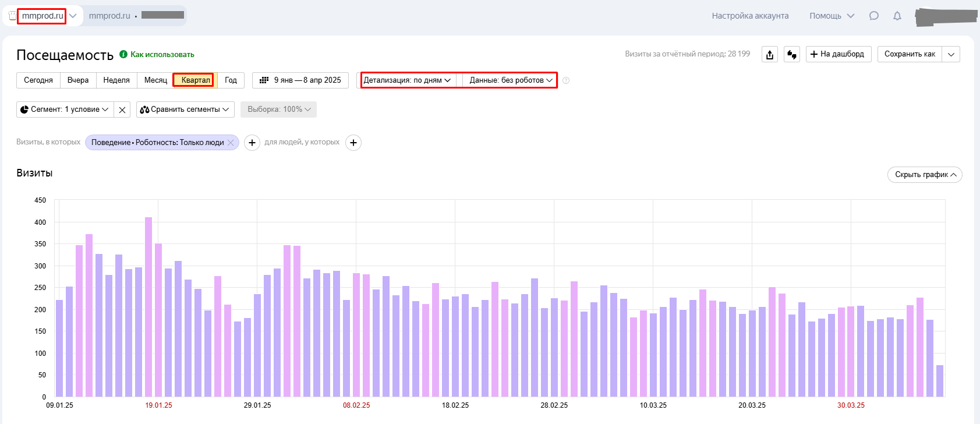Remove the segment with the X button
980x424 pixels.
pos(122,109)
